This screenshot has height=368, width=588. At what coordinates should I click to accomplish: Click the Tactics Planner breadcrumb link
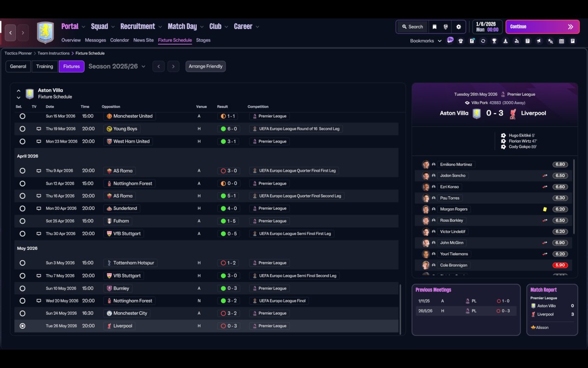pos(18,53)
